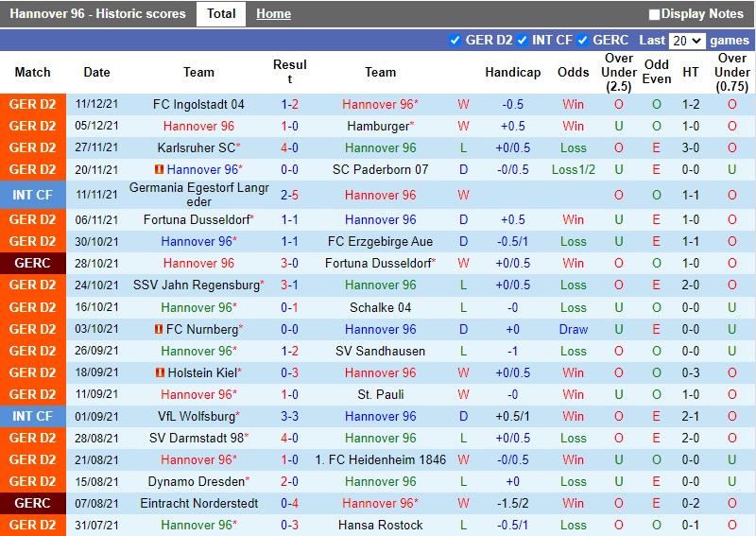Click the HT score 0-3 in Holstein Kiel row

pyautogui.click(x=691, y=372)
